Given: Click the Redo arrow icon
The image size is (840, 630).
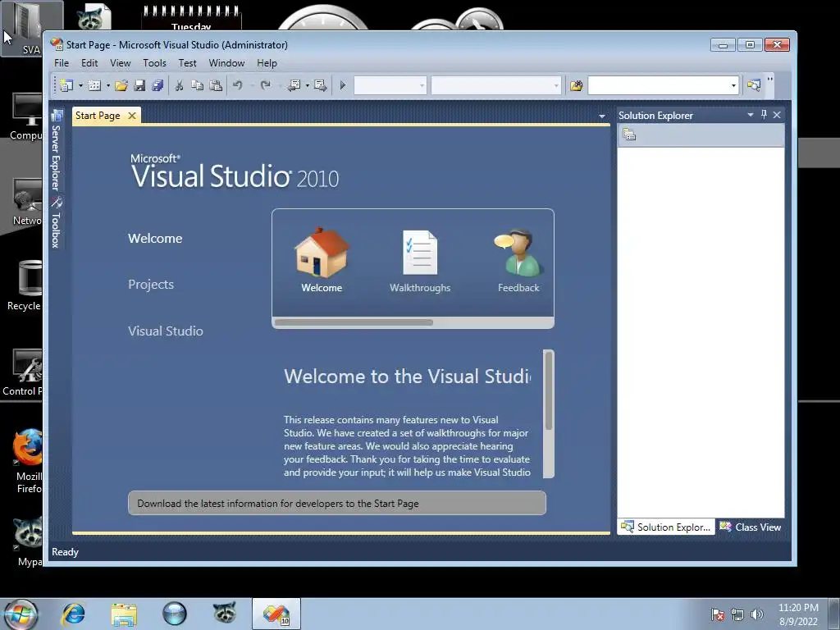Looking at the screenshot, I should (265, 85).
